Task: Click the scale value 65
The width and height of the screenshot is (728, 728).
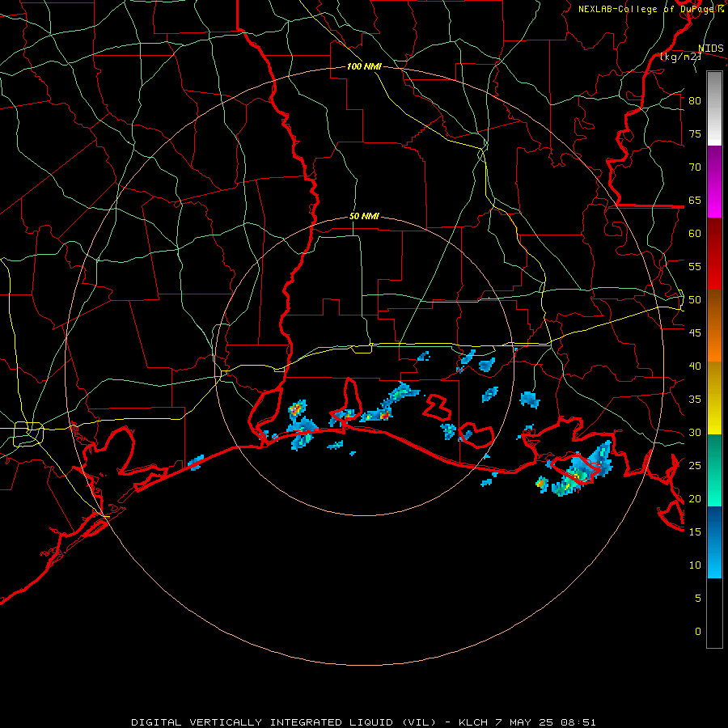Action: [x=695, y=200]
